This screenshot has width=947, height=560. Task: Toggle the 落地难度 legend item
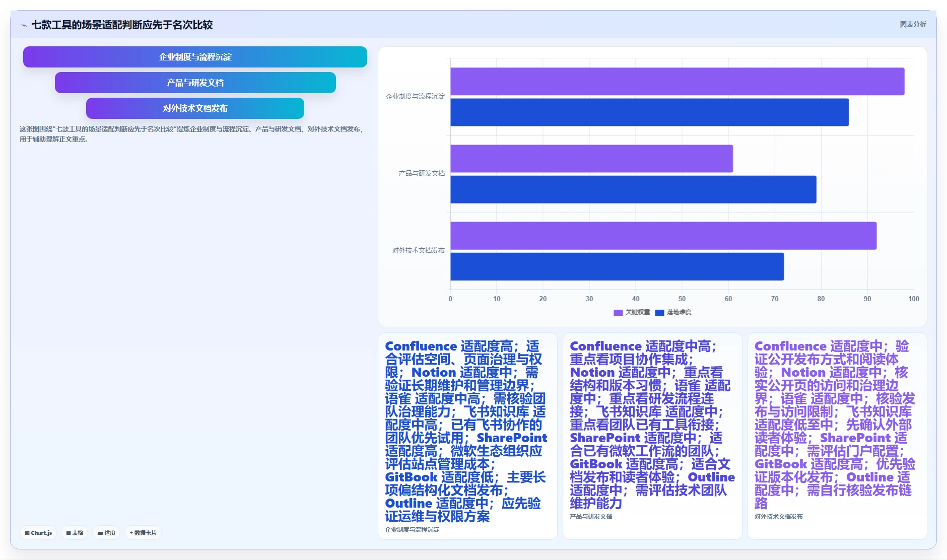coord(673,312)
